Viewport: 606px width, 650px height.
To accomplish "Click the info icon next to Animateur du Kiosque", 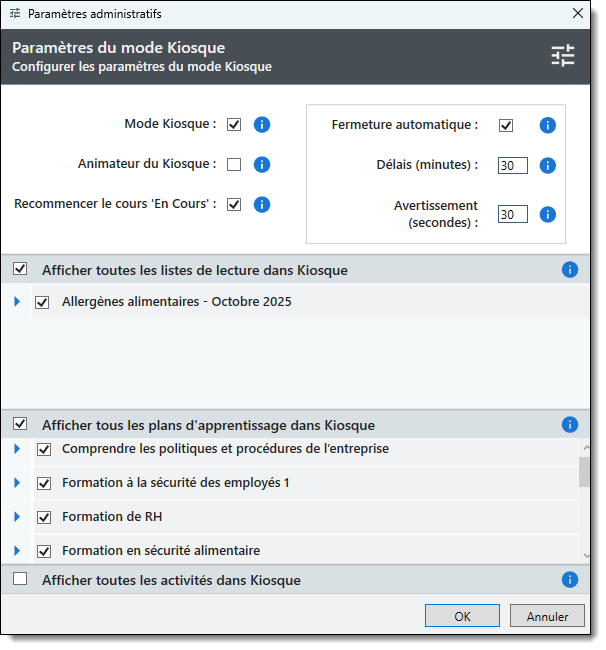I will click(x=262, y=165).
